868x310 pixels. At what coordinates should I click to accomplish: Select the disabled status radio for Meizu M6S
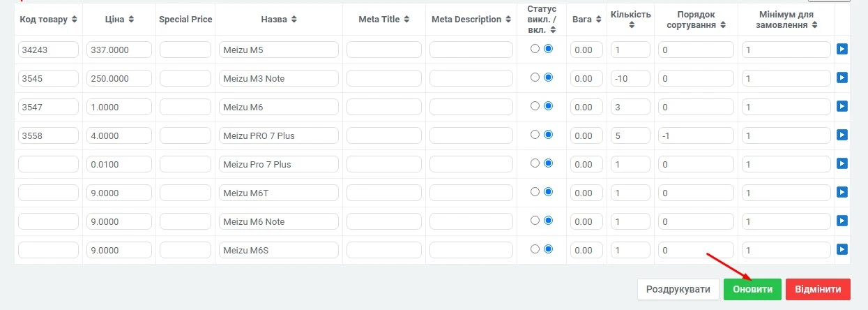coord(535,249)
